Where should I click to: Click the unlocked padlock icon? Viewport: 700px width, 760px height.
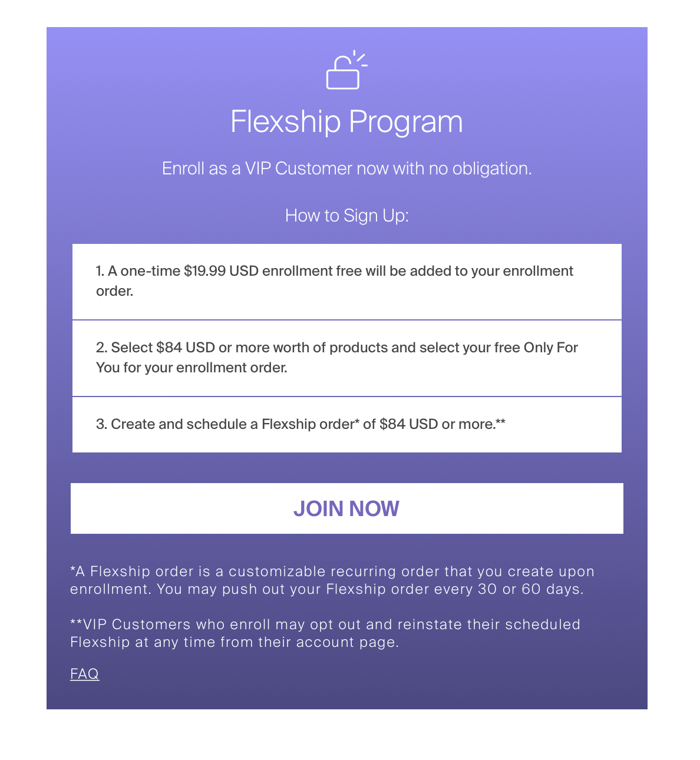(x=344, y=72)
